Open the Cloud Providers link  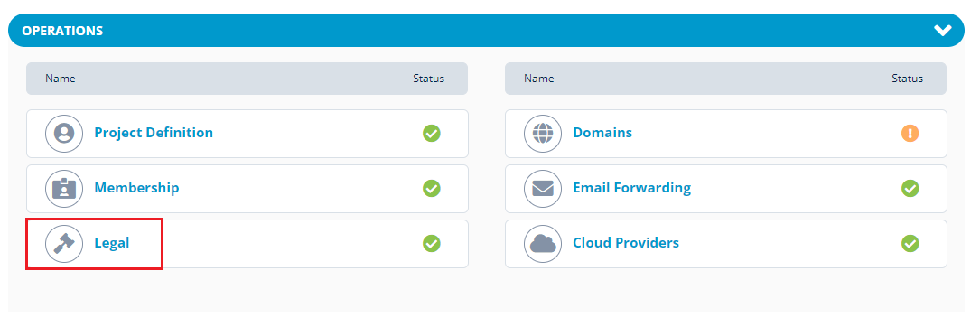point(626,243)
